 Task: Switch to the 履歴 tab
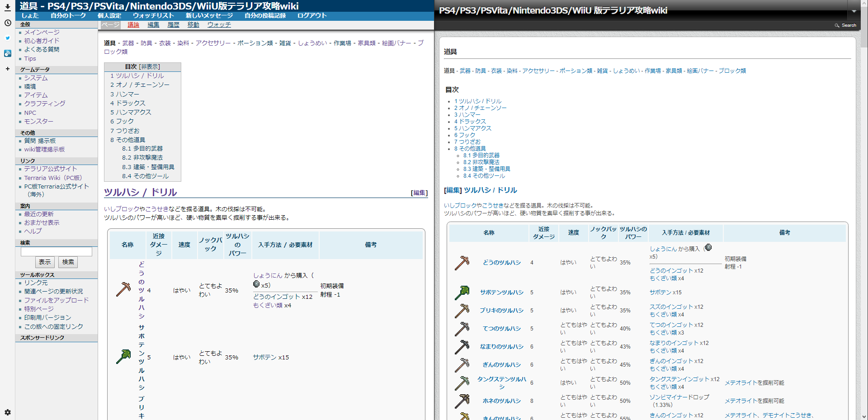[x=173, y=25]
